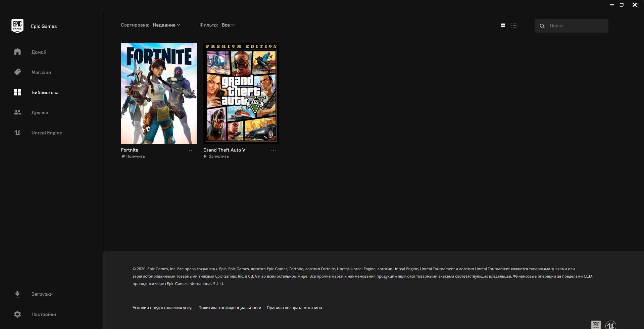This screenshot has height=329, width=644.
Task: Click the tag icon under Fortnite
Action: [x=123, y=156]
